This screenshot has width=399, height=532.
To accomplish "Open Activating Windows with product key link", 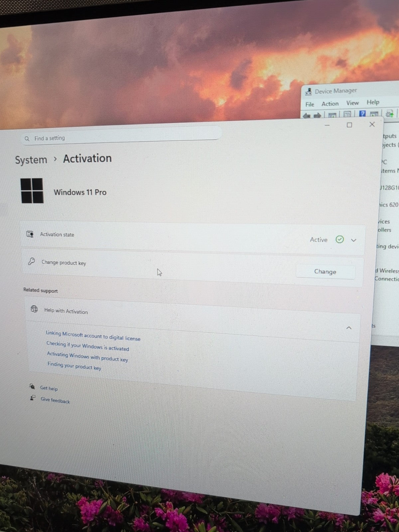I will 87,356.
